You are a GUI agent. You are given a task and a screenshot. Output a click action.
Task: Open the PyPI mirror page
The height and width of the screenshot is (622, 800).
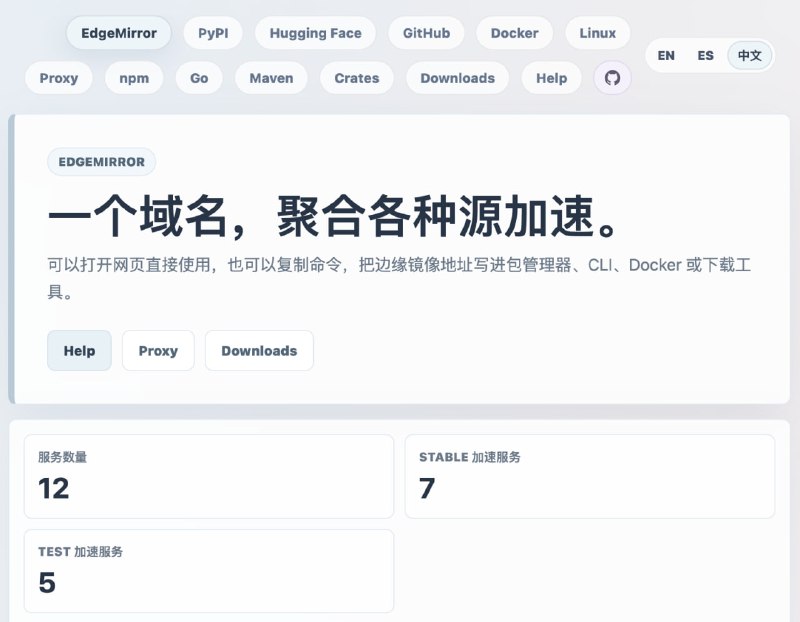(x=213, y=33)
